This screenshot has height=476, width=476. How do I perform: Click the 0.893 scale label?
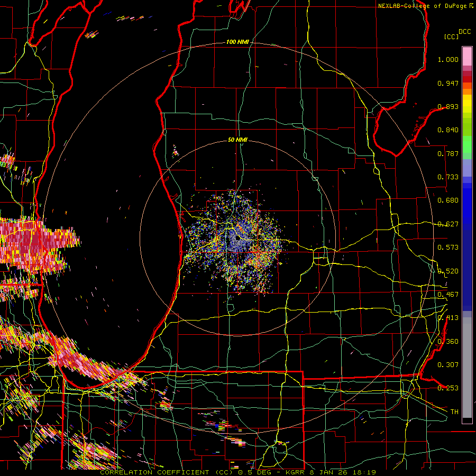(x=448, y=106)
